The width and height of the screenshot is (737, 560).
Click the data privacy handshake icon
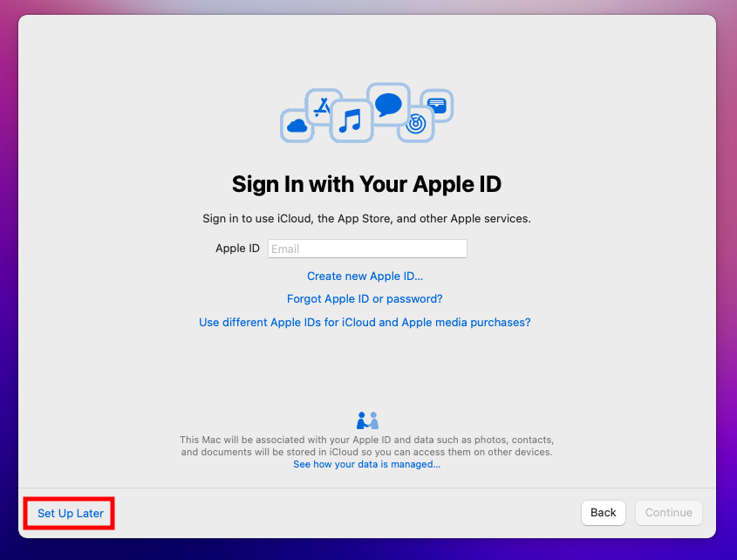[x=367, y=420]
